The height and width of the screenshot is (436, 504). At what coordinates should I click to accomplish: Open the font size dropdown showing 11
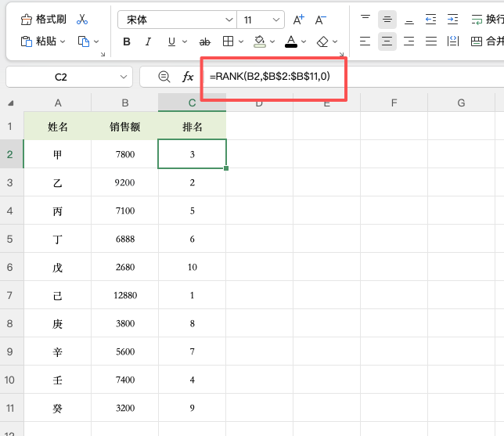(261, 20)
